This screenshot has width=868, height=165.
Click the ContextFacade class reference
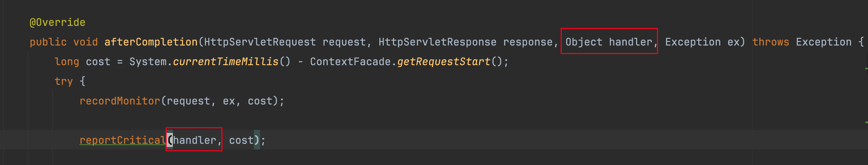pyautogui.click(x=350, y=62)
